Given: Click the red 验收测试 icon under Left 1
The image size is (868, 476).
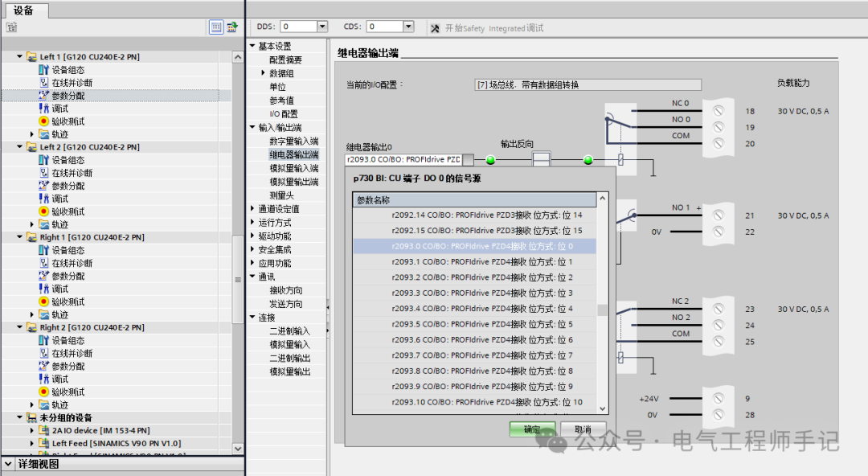Looking at the screenshot, I should coord(44,121).
